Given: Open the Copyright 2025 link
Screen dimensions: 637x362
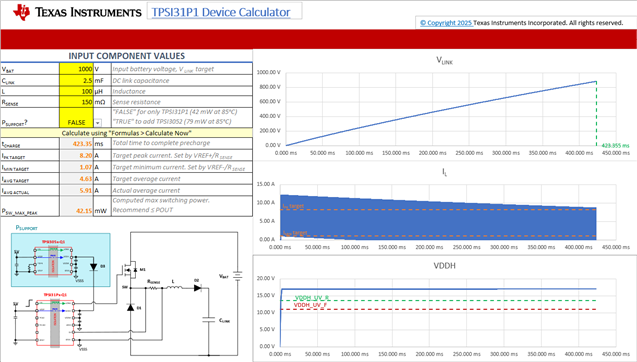Looking at the screenshot, I should pyautogui.click(x=446, y=23).
